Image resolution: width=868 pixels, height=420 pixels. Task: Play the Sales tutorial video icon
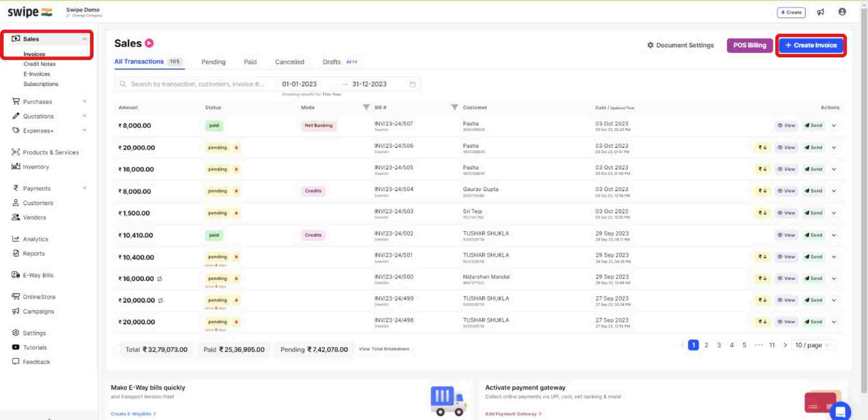[x=149, y=43]
